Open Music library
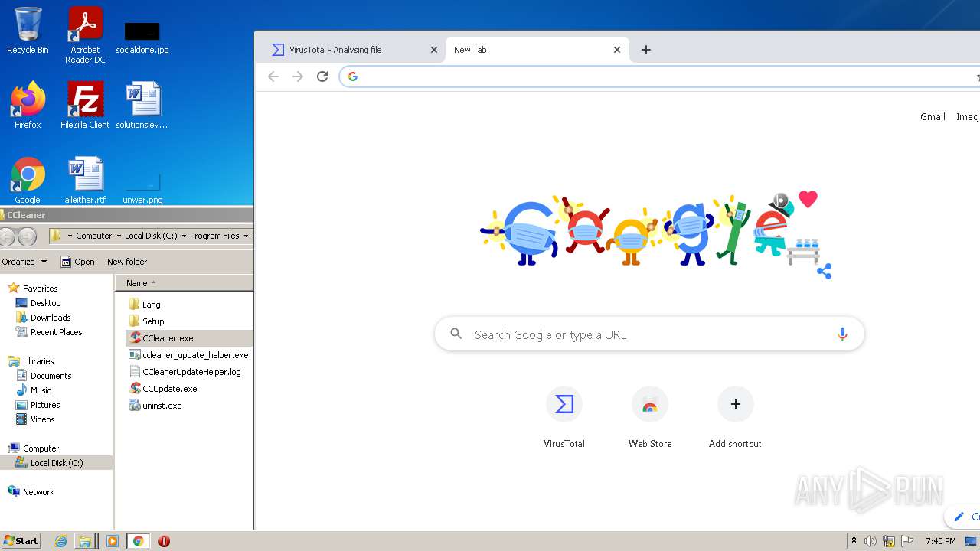The image size is (980, 551). pos(34,390)
